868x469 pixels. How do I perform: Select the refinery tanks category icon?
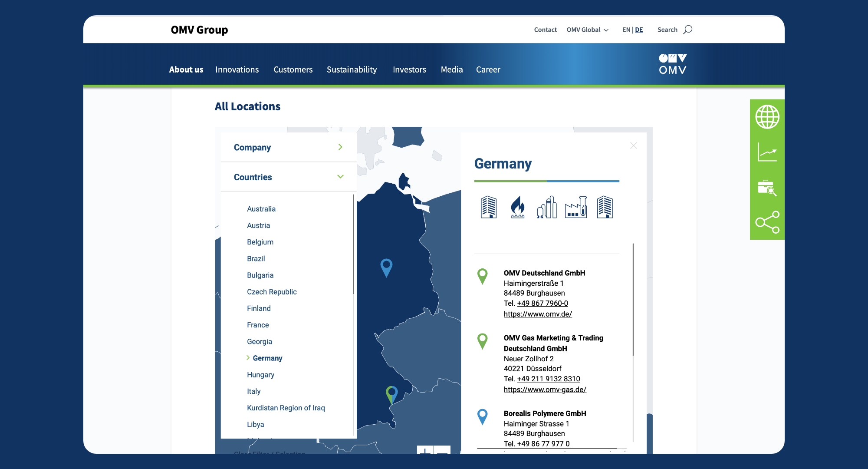click(547, 207)
